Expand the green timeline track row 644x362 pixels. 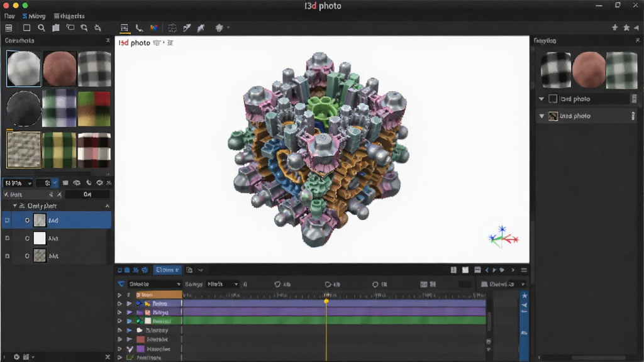pos(119,321)
